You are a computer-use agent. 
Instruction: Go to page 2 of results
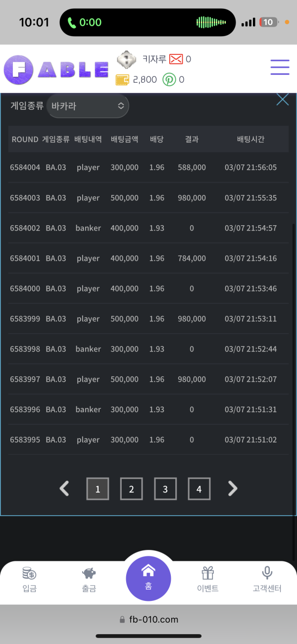(x=131, y=489)
